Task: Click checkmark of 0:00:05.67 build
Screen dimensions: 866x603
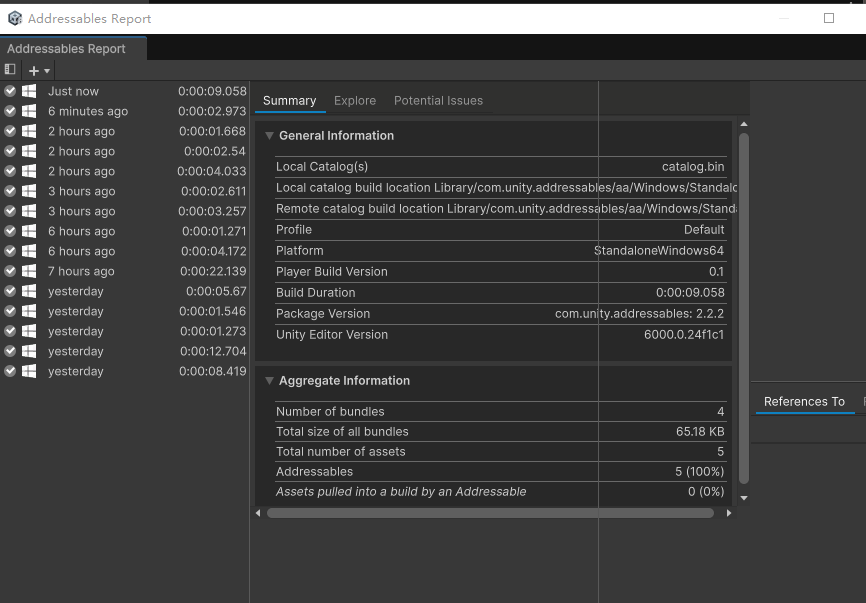Action: point(10,291)
